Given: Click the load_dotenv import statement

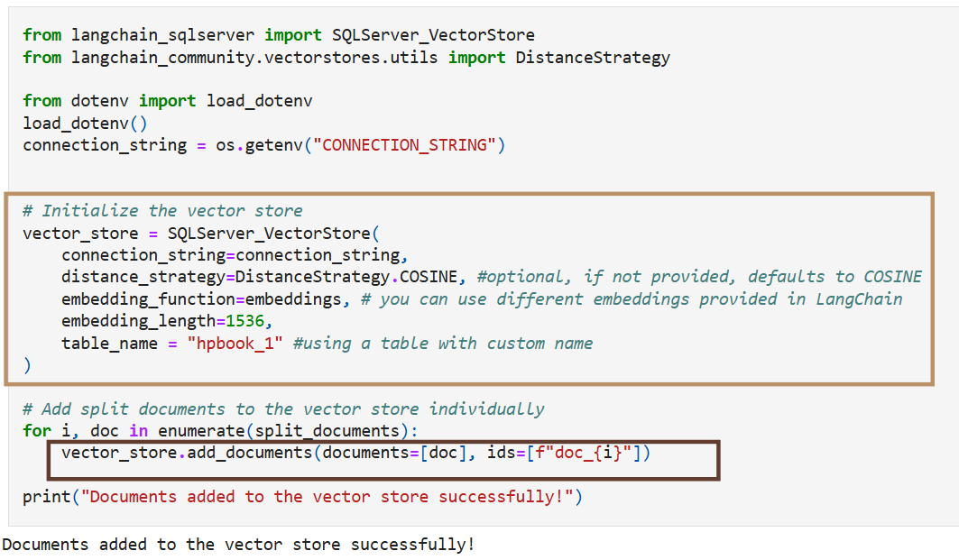Looking at the screenshot, I should point(167,100).
